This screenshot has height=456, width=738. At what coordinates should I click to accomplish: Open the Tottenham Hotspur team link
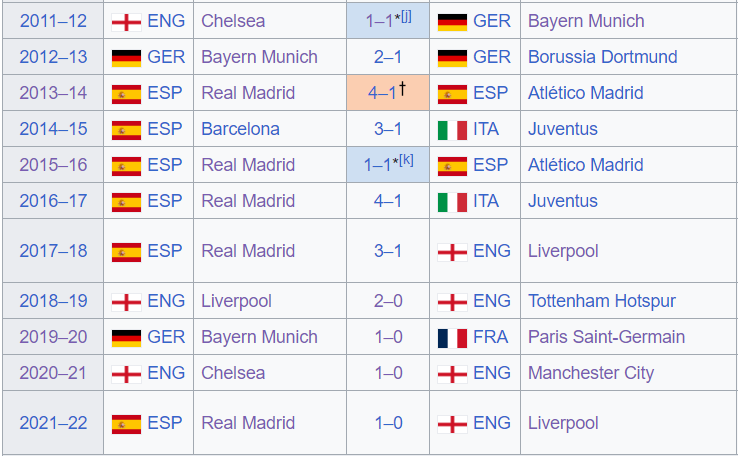point(602,301)
